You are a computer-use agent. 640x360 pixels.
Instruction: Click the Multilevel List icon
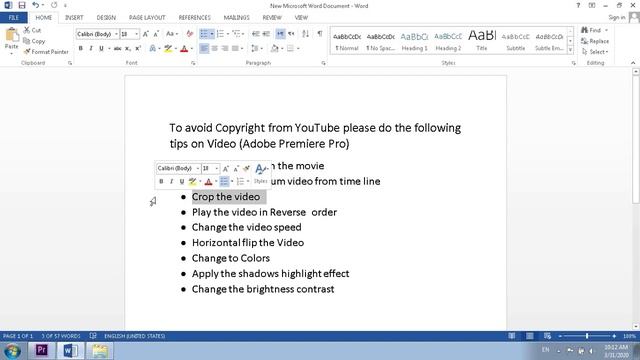(x=236, y=34)
